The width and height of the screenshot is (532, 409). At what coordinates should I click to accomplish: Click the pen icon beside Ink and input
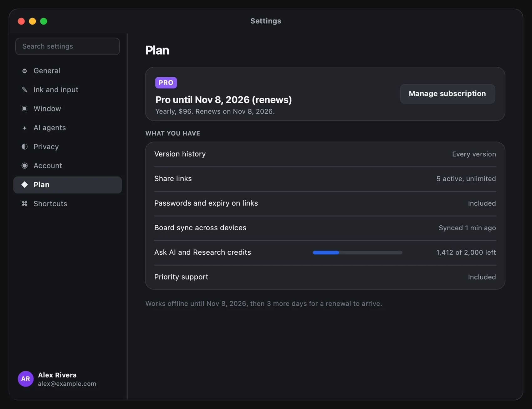click(24, 90)
